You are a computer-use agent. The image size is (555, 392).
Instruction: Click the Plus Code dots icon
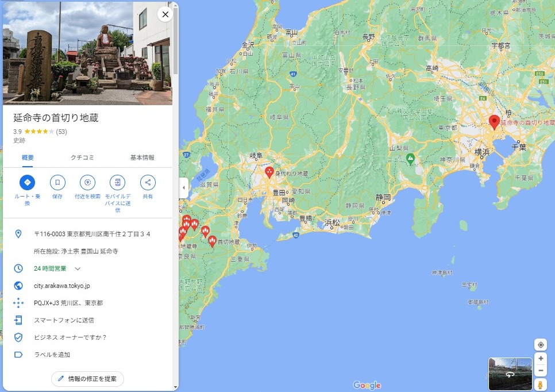(x=18, y=303)
